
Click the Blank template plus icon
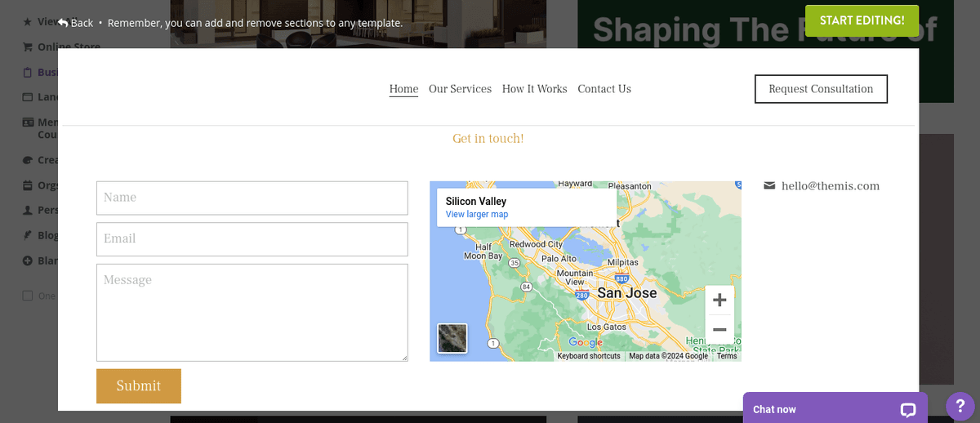(28, 261)
